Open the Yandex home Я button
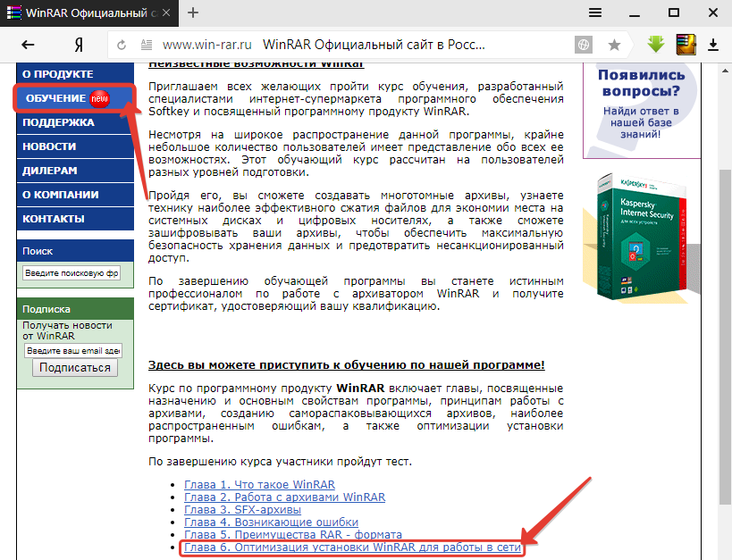Image resolution: width=732 pixels, height=560 pixels. point(79,45)
